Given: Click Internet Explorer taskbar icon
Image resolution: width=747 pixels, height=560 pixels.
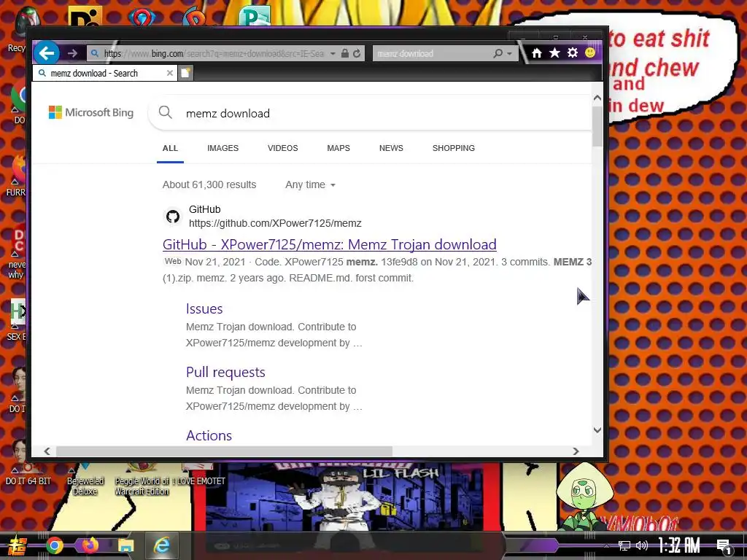Looking at the screenshot, I should click(x=162, y=545).
